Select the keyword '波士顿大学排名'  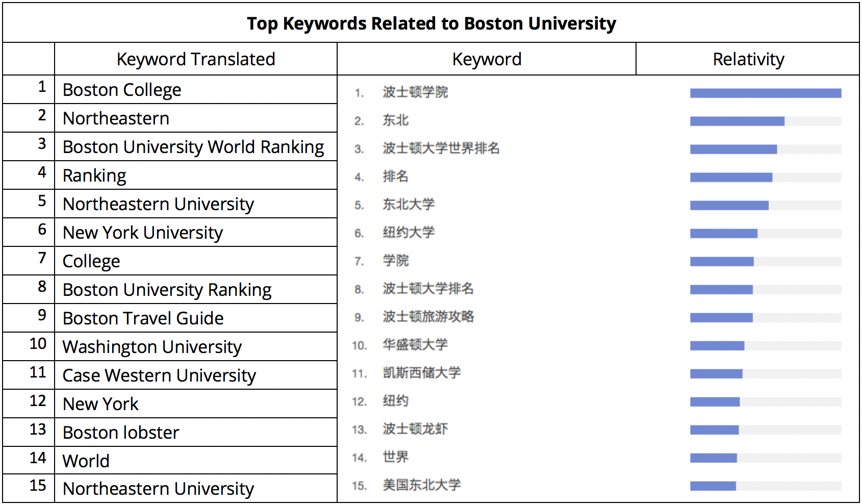coord(428,289)
